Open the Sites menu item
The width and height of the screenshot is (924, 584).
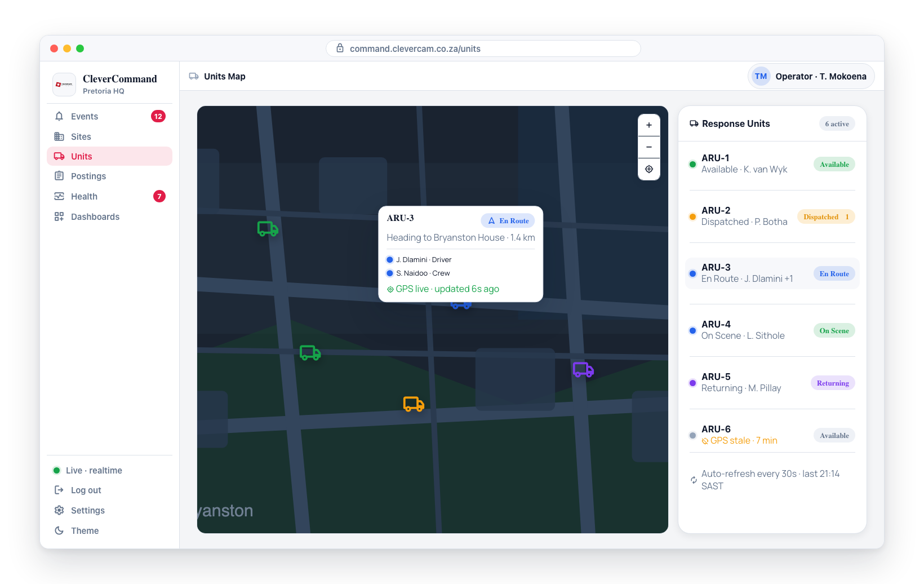click(109, 136)
